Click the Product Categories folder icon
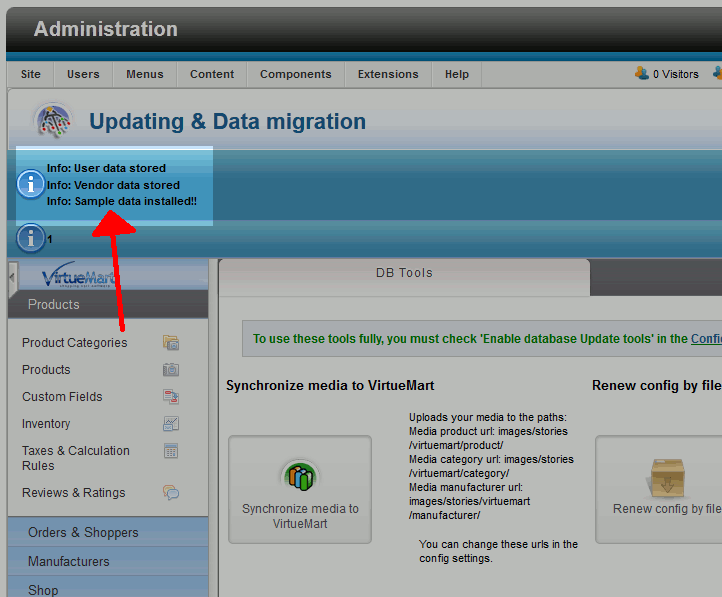 click(x=171, y=343)
